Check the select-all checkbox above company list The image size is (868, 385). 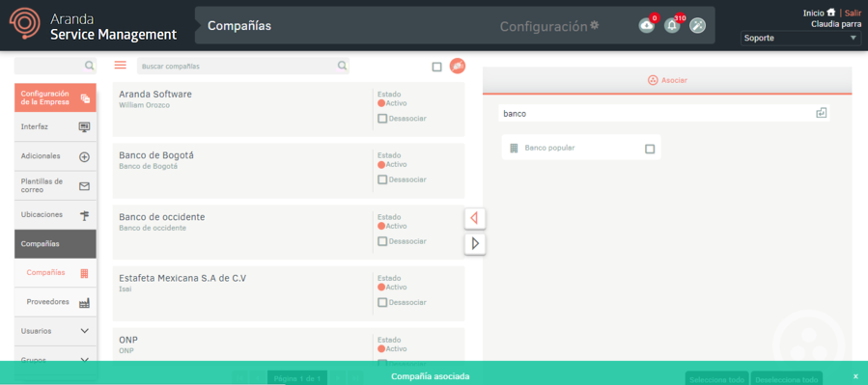pyautogui.click(x=436, y=67)
